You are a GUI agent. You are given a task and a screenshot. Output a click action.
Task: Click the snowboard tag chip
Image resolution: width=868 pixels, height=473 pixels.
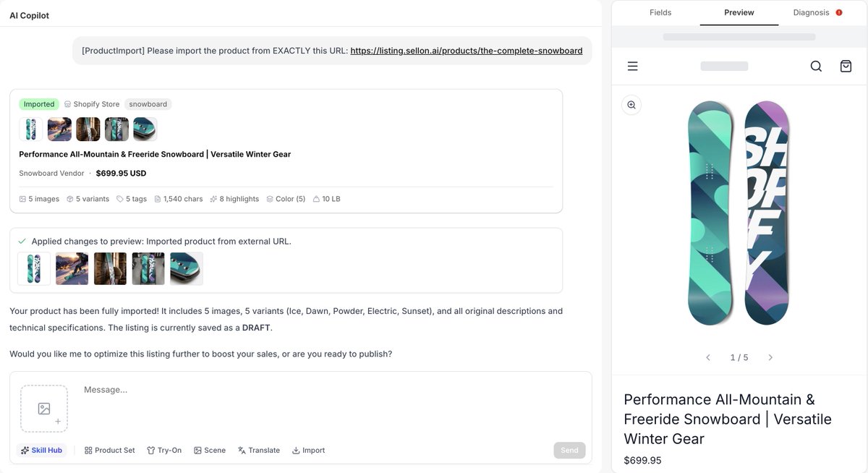(x=148, y=104)
